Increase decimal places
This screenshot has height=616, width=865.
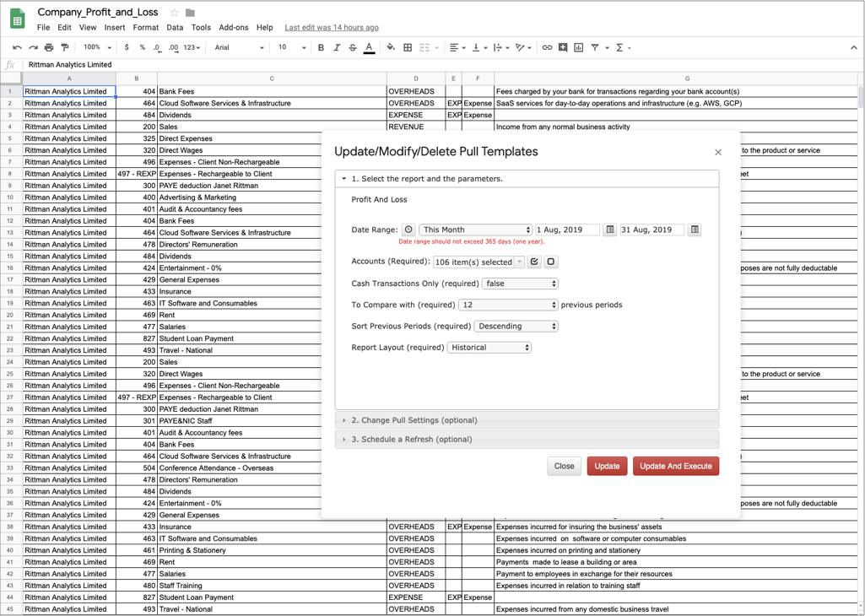173,48
